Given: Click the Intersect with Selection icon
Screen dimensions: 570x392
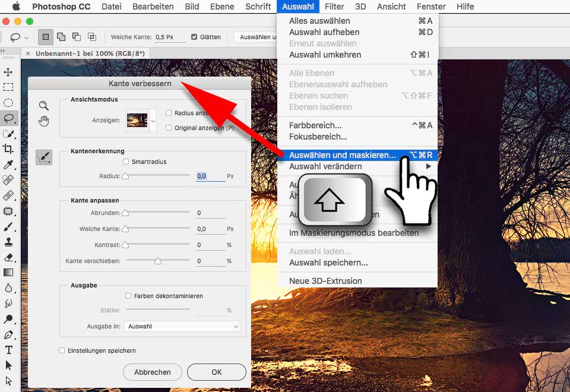Looking at the screenshot, I should coord(92,37).
